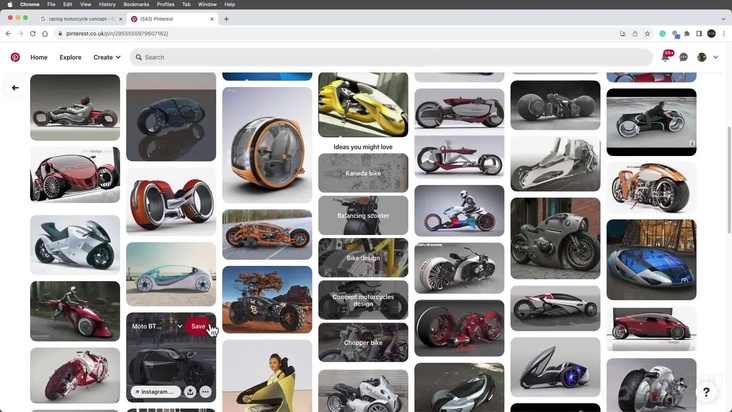Image resolution: width=732 pixels, height=412 pixels.
Task: Open the desert tree off-road motorcycle pin
Action: tap(267, 300)
